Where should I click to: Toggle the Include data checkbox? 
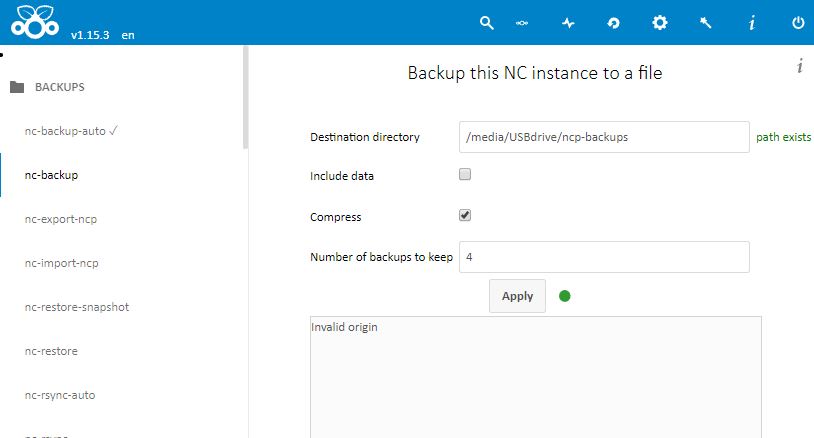465,174
